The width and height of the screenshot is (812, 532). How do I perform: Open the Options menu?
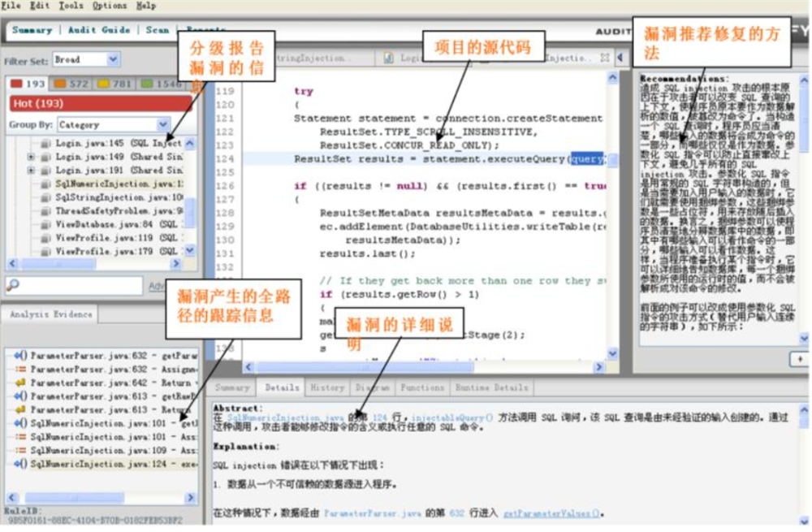(110, 6)
